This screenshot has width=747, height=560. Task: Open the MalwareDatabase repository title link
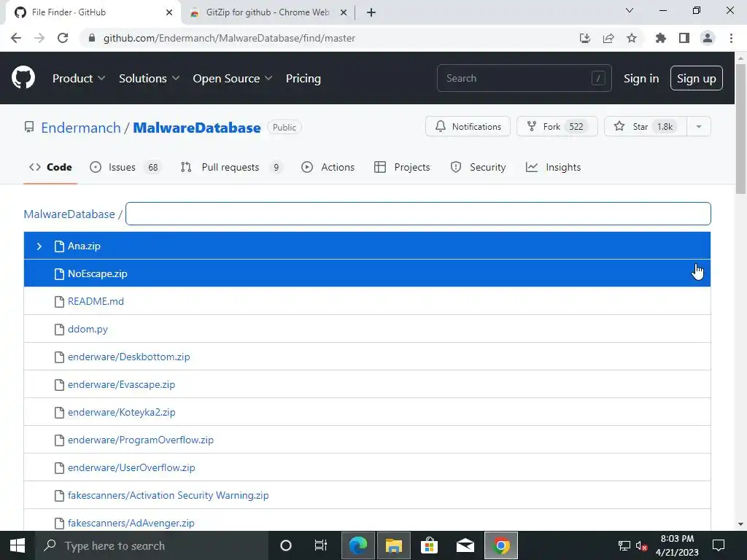pos(197,128)
